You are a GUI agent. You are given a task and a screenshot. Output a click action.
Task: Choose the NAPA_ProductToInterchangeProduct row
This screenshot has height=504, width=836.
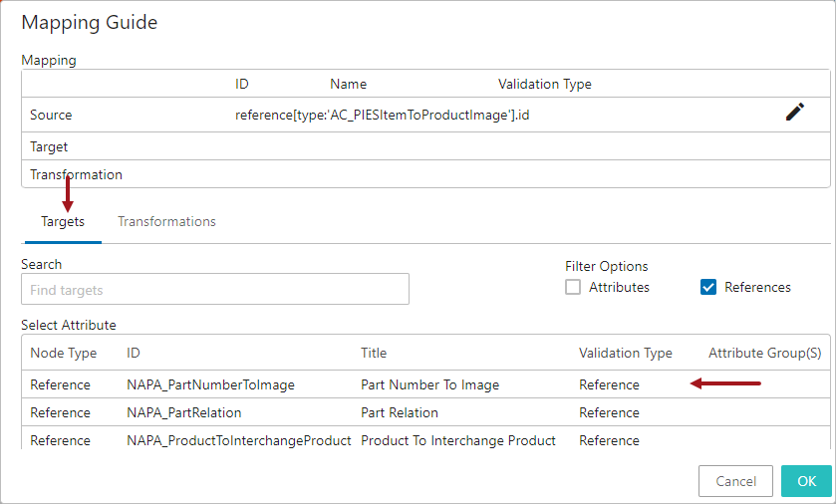(x=425, y=440)
